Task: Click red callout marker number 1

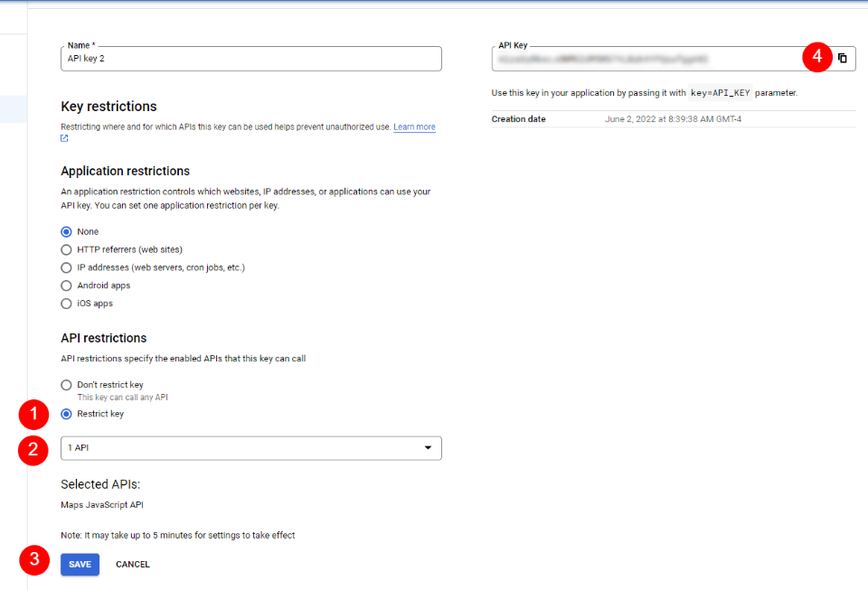Action: point(33,415)
